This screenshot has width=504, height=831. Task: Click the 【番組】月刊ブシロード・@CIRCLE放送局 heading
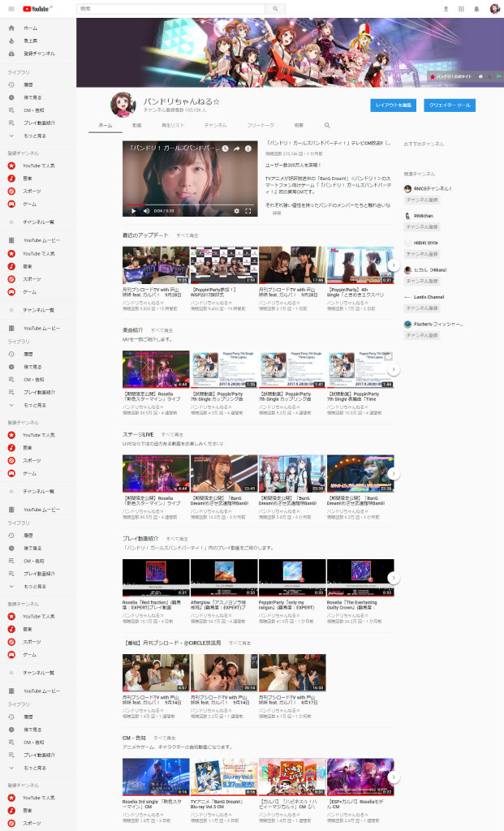point(172,643)
